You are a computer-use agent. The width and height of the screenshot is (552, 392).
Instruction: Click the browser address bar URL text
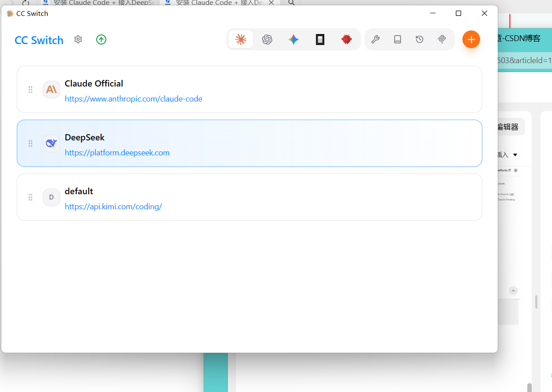click(x=525, y=60)
